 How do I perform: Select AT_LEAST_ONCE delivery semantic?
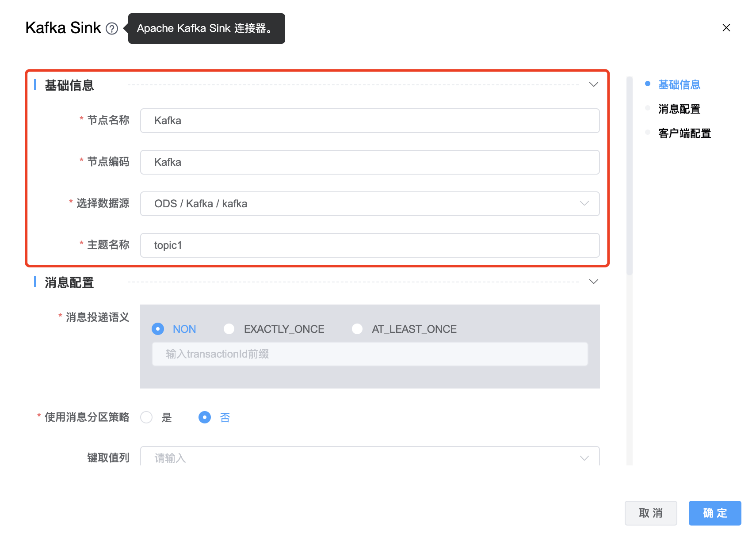tap(357, 329)
